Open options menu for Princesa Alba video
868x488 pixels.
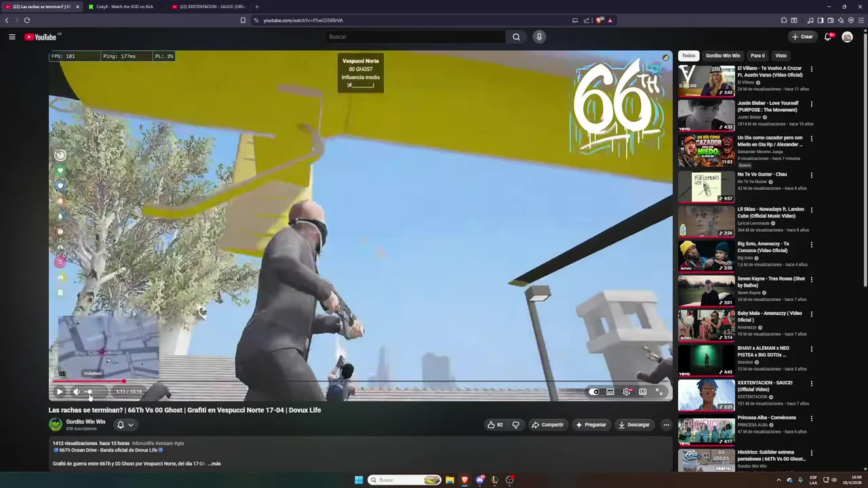(811, 418)
